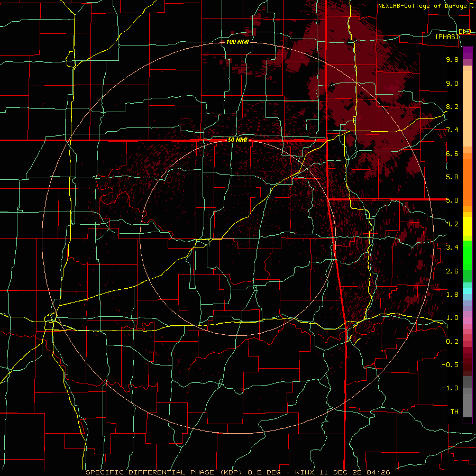Viewport: 476px width, 476px height.
Task: Click the NEXLAB-College of DuPage label
Action: coord(422,6)
